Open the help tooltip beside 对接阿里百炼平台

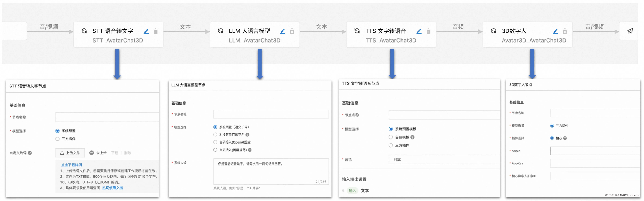pyautogui.click(x=247, y=135)
